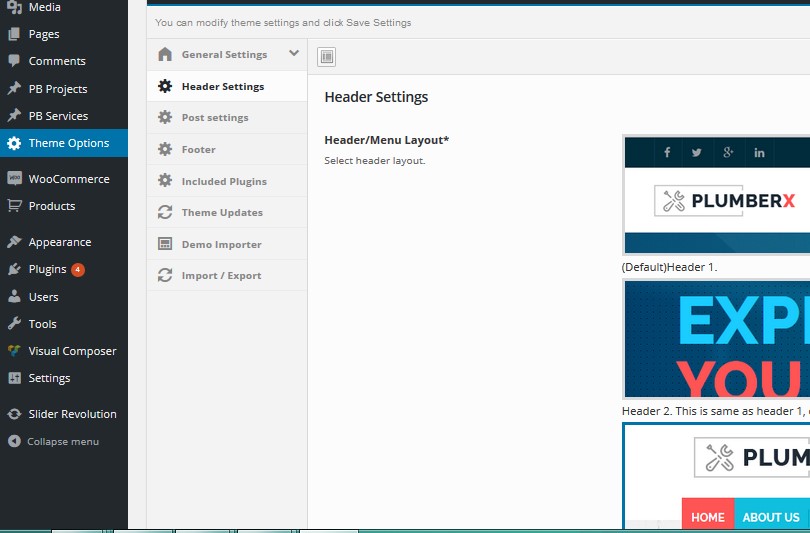Click the Theme Updates refresh icon
The height and width of the screenshot is (533, 810).
(165, 212)
